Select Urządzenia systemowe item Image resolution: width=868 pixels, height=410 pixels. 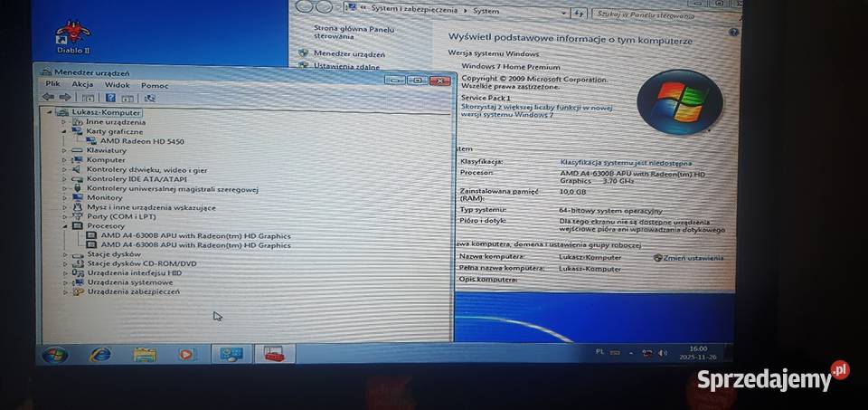click(x=130, y=282)
